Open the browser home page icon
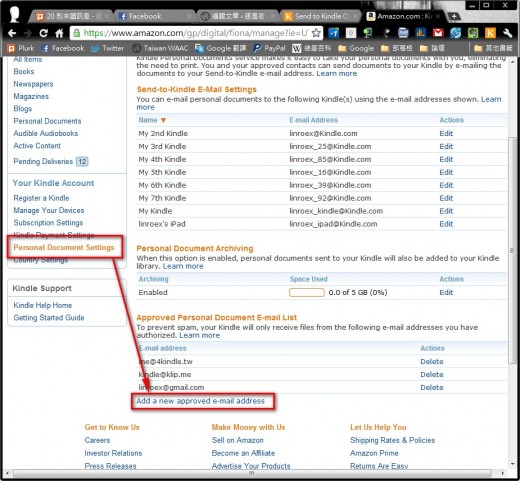Image resolution: width=520 pixels, height=481 pixels. tap(59, 33)
